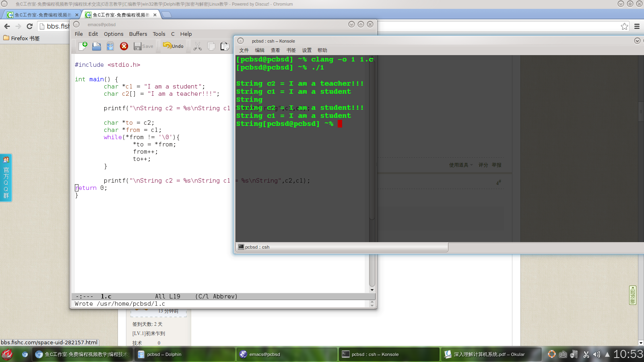The height and width of the screenshot is (362, 644).
Task: Open Firefox 书签 bookmarks folder
Action: point(22,38)
